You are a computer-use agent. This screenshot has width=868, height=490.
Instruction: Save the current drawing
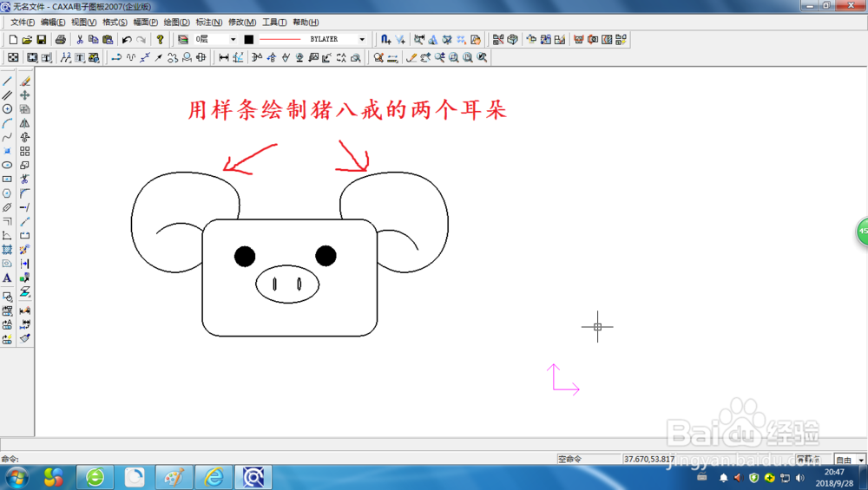42,39
